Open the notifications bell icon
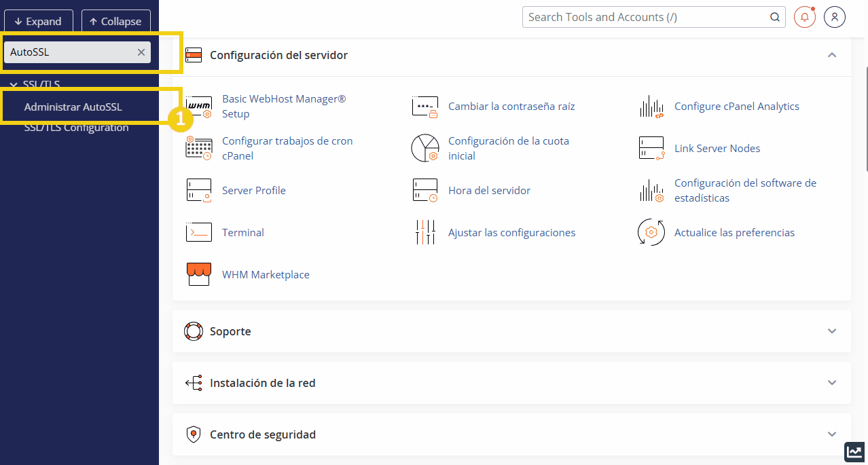This screenshot has height=465, width=868. (x=805, y=17)
